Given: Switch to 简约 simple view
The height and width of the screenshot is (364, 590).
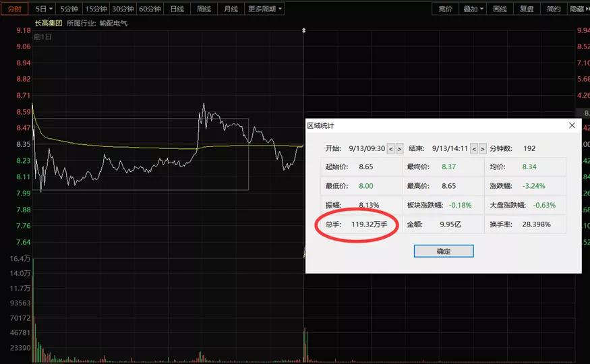Looking at the screenshot, I should point(554,9).
